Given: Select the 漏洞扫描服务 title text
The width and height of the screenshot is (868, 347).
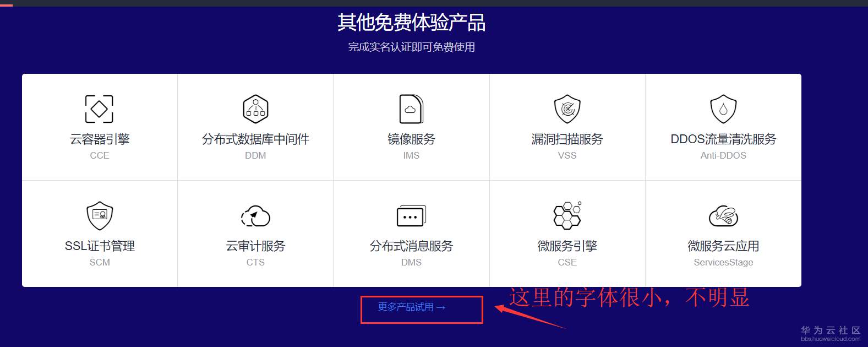Looking at the screenshot, I should pyautogui.click(x=567, y=139).
